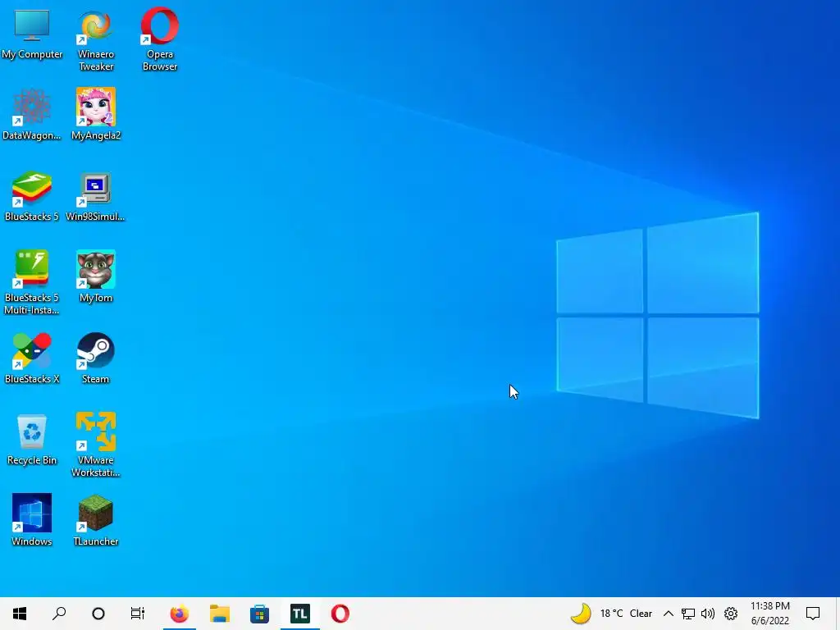
Task: Open the Action Center notifications
Action: tap(813, 614)
